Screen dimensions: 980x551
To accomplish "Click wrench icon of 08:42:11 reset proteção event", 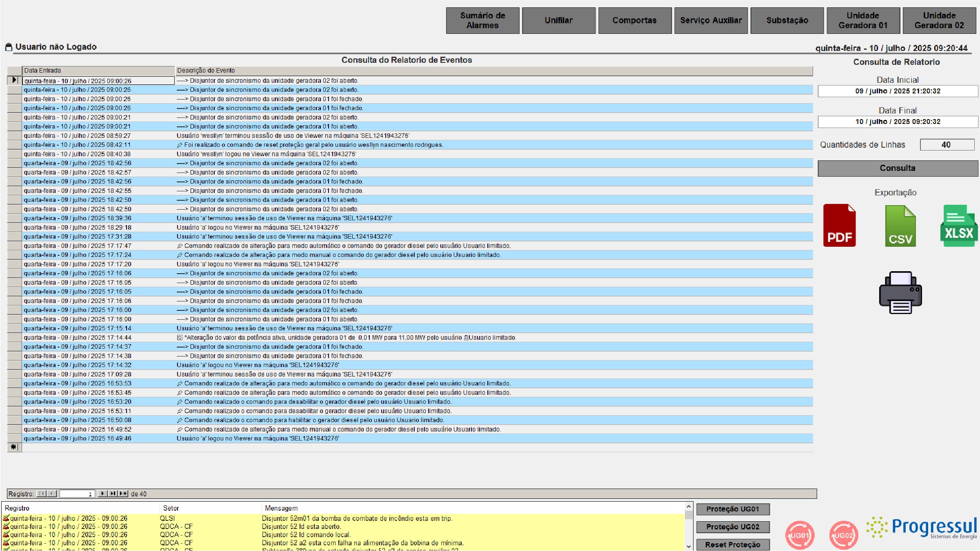I will click(x=180, y=145).
